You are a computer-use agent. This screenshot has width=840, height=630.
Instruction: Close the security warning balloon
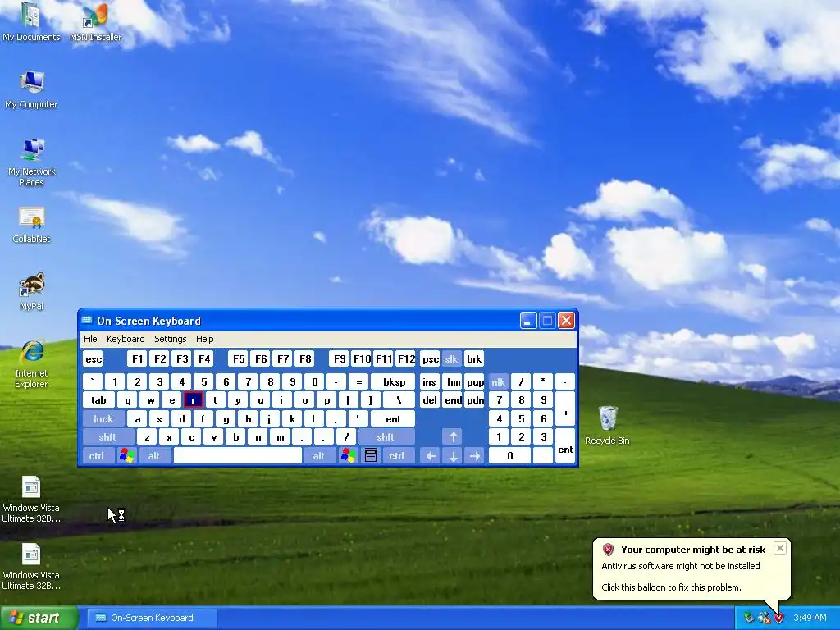780,548
